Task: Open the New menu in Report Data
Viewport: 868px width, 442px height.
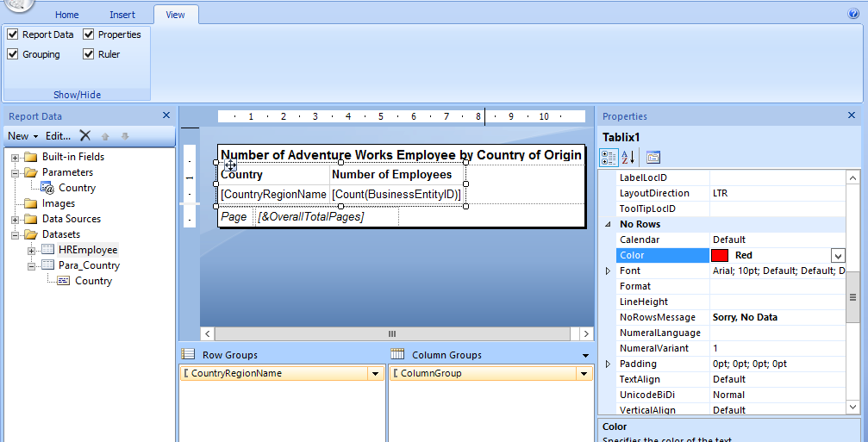Action: pos(22,136)
